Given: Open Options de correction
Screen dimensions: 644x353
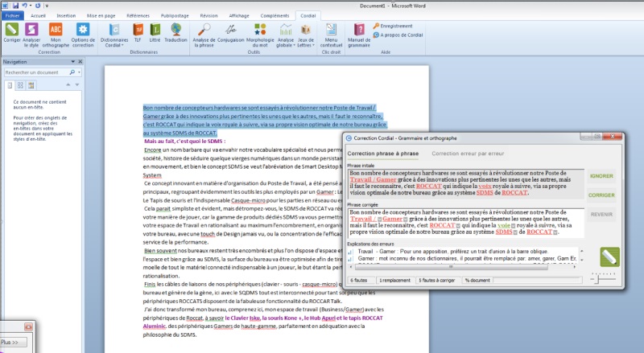Looking at the screenshot, I should pyautogui.click(x=83, y=35).
